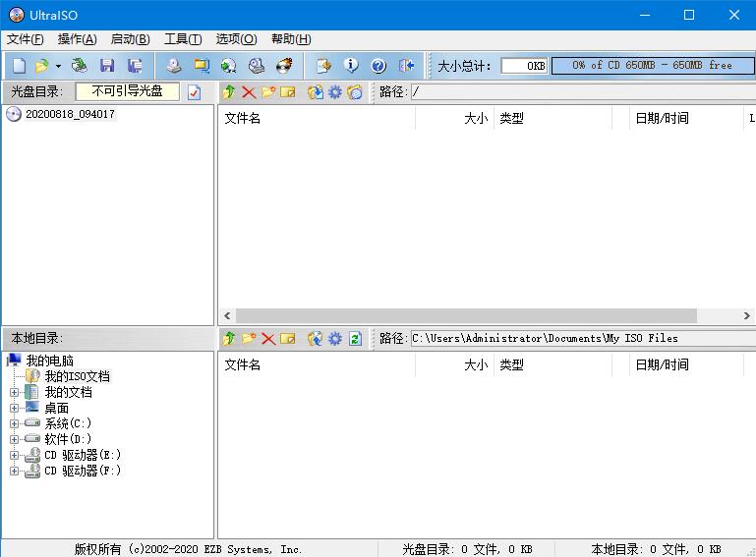Click disc boot properties icon beside 不可引导光盘
This screenshot has width=756, height=557.
pos(195,91)
